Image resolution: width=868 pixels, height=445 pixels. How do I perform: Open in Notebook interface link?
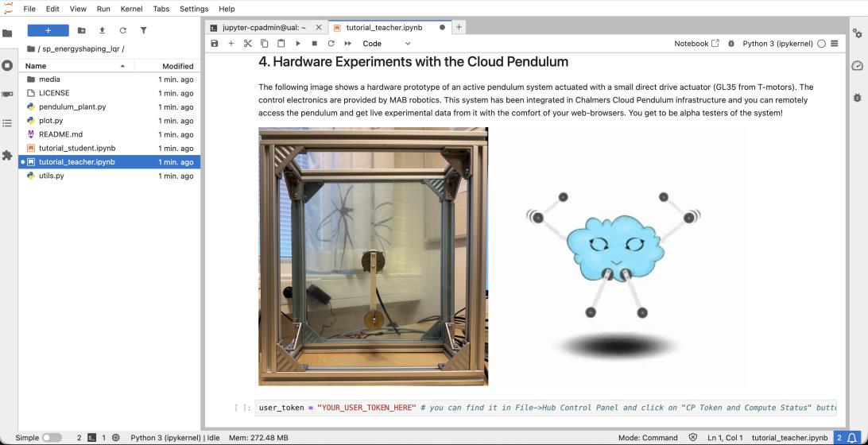(x=696, y=43)
